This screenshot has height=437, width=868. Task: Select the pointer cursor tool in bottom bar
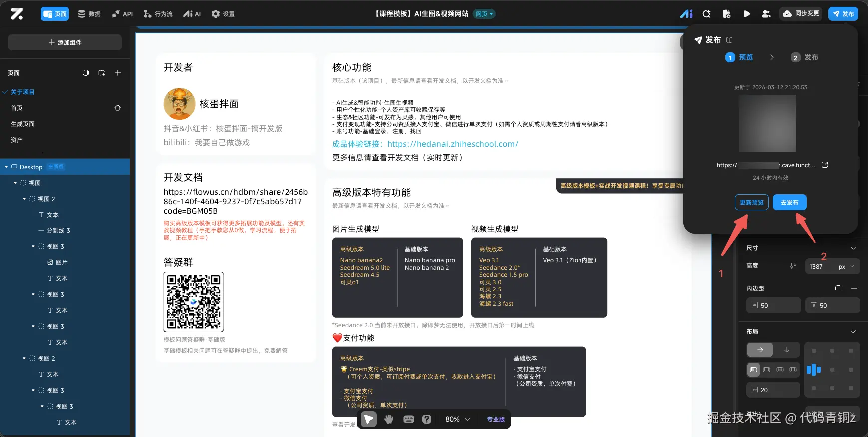click(369, 419)
